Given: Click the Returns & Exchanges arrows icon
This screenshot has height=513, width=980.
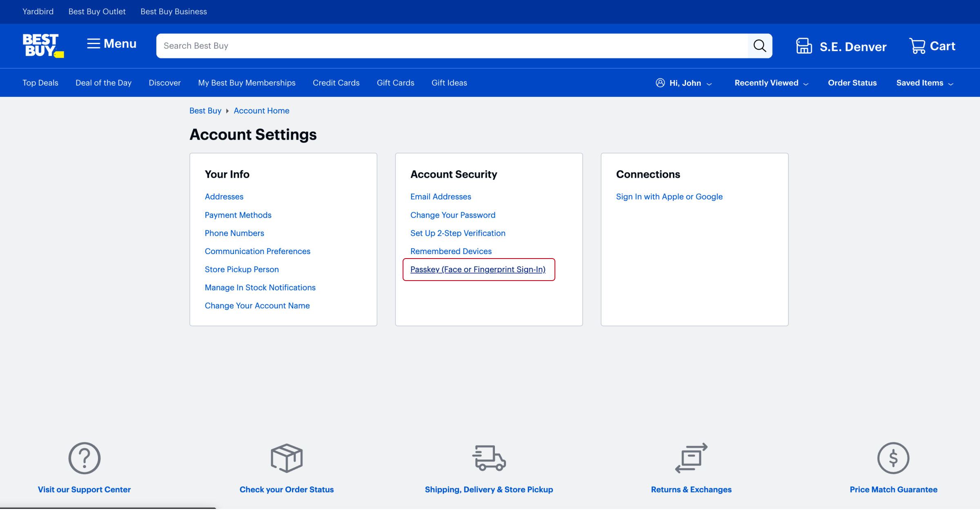Looking at the screenshot, I should [691, 458].
